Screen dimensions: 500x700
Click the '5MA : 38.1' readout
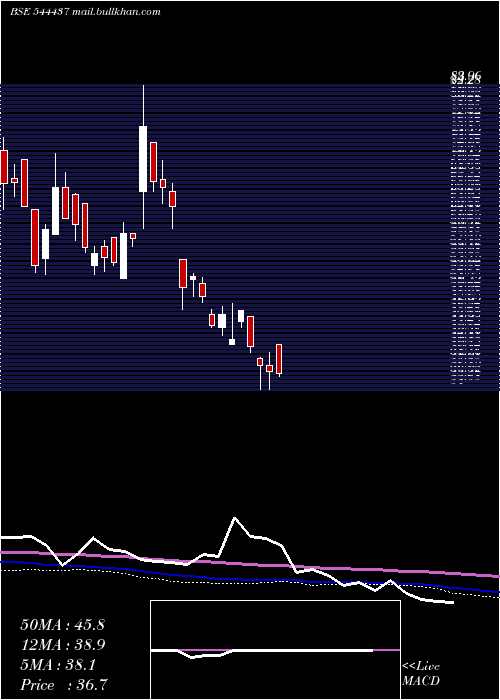(x=58, y=665)
